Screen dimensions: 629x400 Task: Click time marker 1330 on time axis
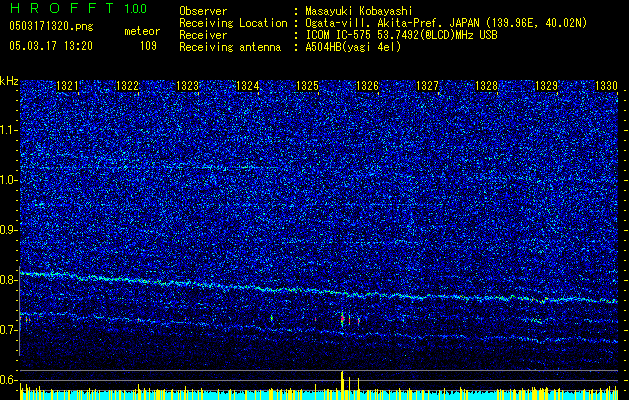point(606,85)
